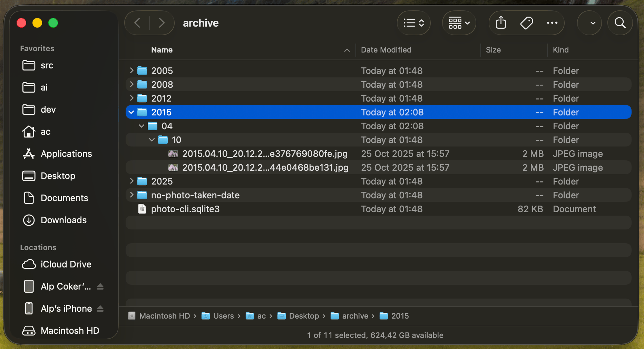Collapse the 04 subfolder disclosure arrow
Screen dimensions: 644x349
pyautogui.click(x=142, y=126)
